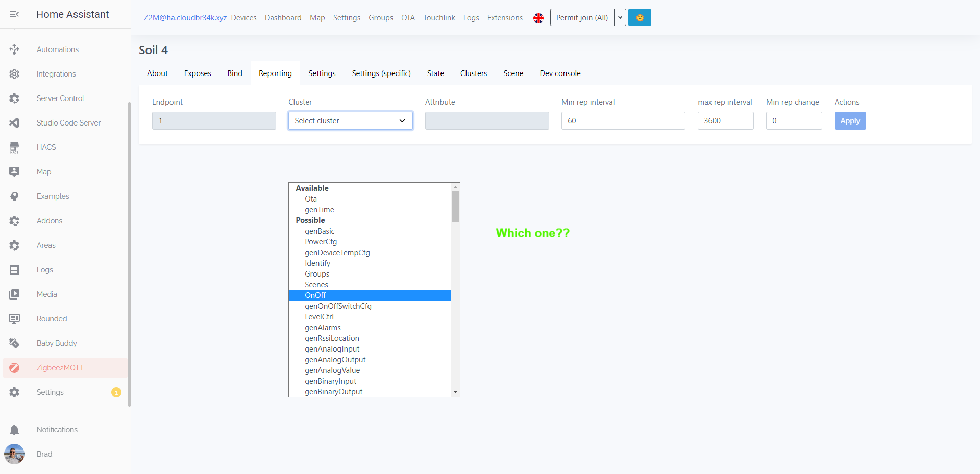This screenshot has width=980, height=474.
Task: Open the Dev console tab
Action: tap(560, 73)
